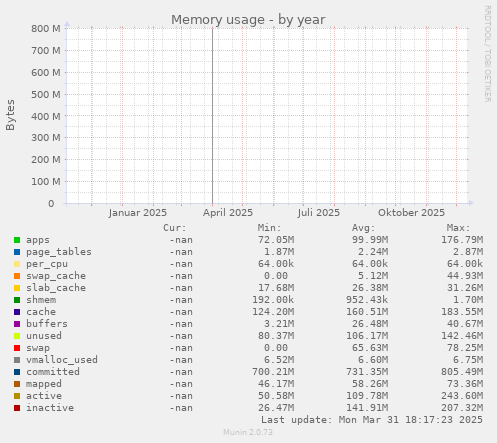497x443 pixels.
Task: Click the 'shmem' legend label
Action: coord(41,300)
